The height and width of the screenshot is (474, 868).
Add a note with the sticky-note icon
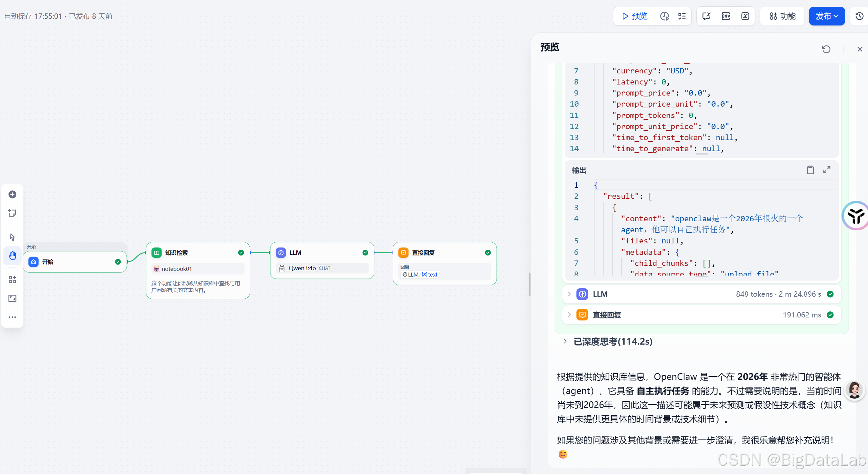(x=12, y=213)
